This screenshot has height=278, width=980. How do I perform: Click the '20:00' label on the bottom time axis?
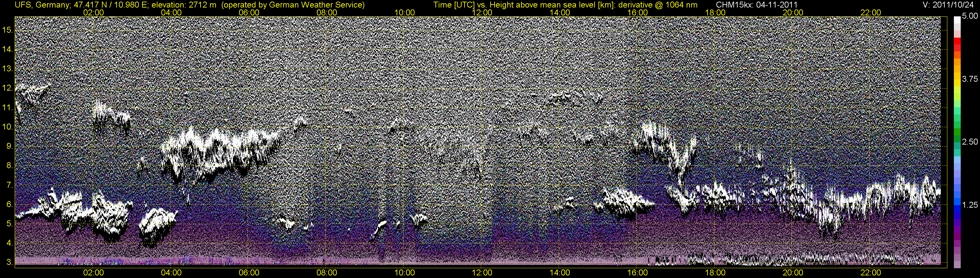pos(793,273)
